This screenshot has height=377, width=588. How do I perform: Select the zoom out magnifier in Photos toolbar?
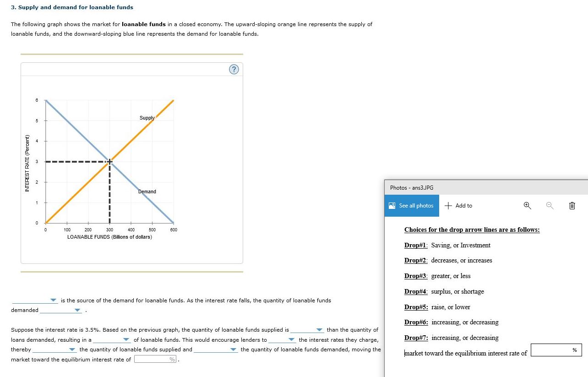pyautogui.click(x=549, y=206)
